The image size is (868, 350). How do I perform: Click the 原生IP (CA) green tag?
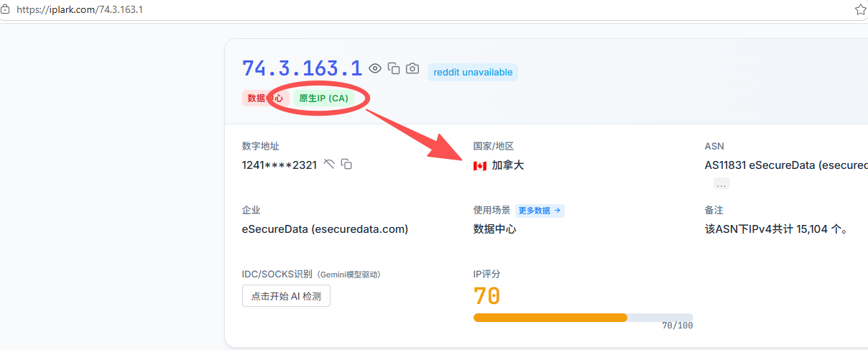pos(323,98)
